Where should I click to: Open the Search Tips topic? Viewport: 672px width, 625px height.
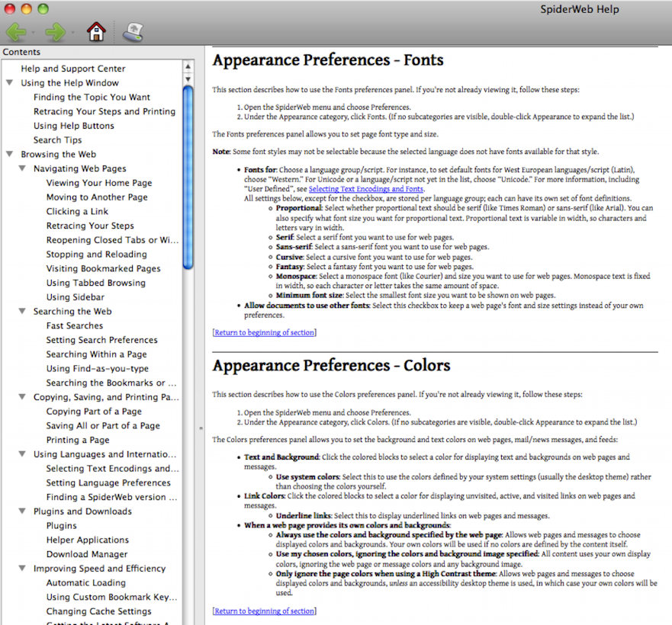click(57, 140)
